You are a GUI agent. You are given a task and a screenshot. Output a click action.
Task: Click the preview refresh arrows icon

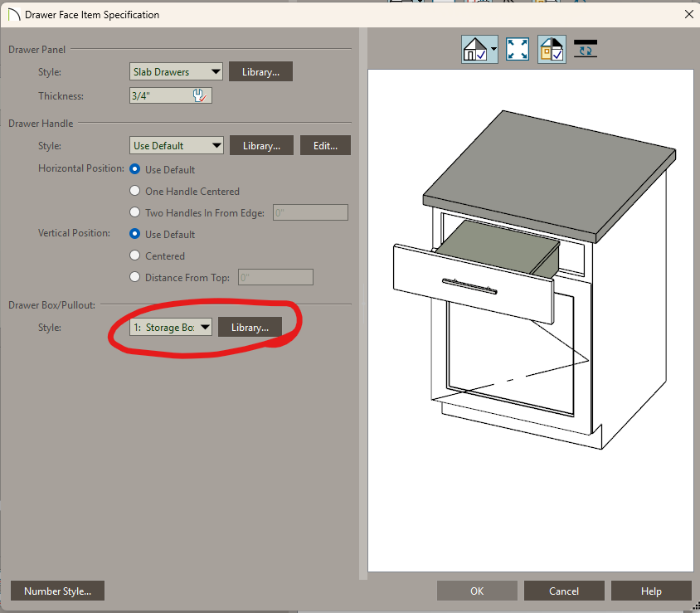586,49
